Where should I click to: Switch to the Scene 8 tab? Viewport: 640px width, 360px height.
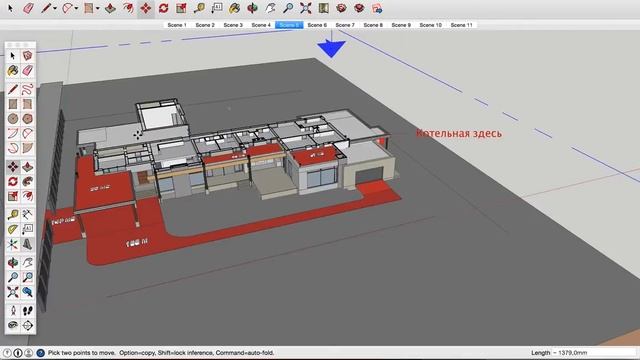tap(373, 25)
